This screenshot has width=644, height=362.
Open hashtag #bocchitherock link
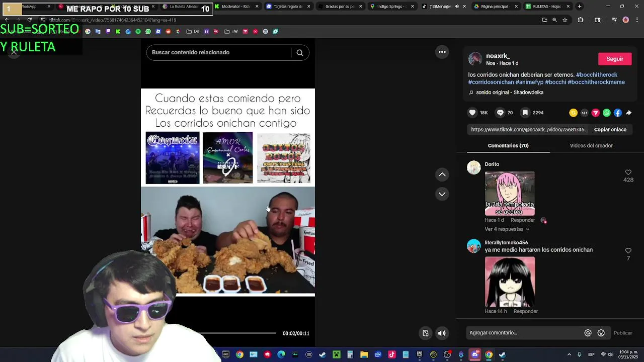597,75
